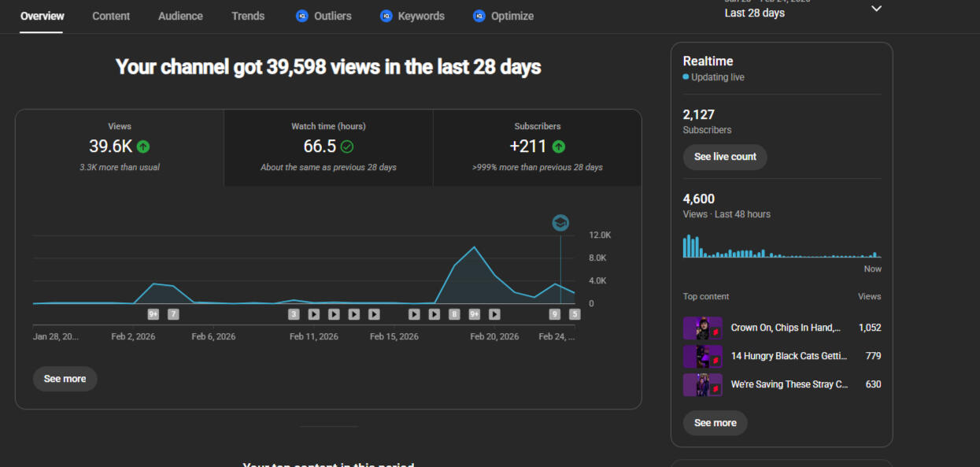Click See more in the Realtime panel
980x467 pixels.
715,423
